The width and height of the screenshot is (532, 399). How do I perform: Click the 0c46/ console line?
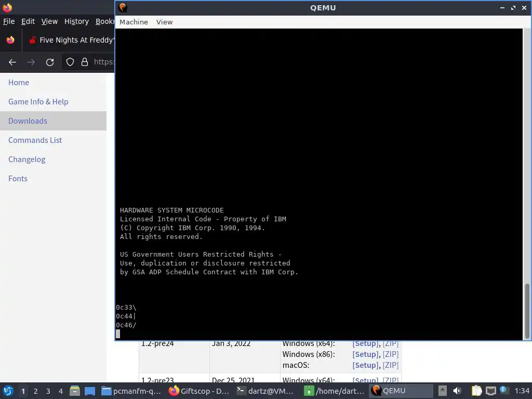coord(126,325)
